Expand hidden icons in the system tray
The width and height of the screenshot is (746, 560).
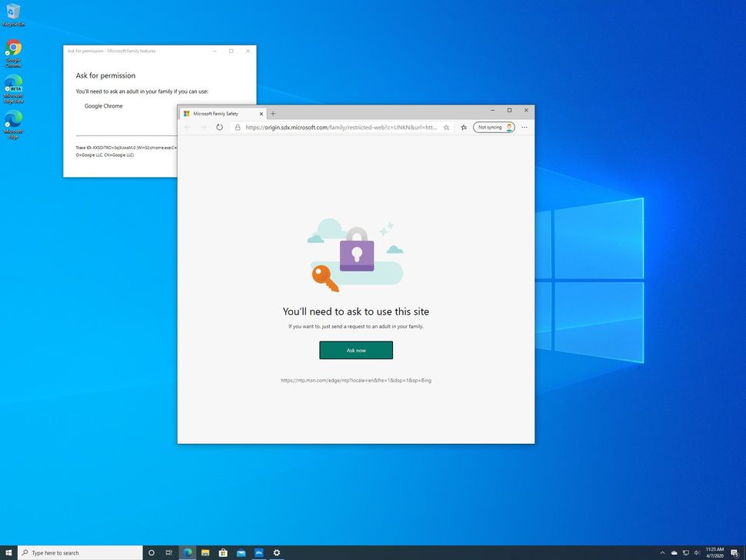(662, 552)
